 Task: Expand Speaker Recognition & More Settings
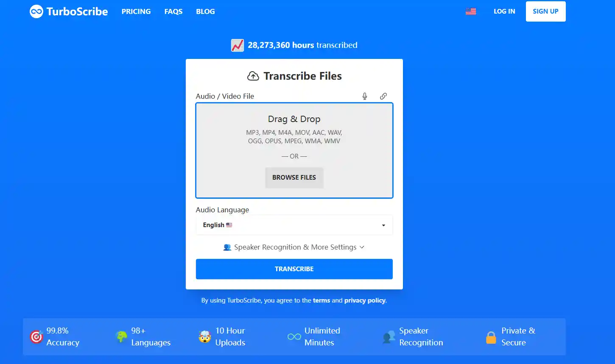tap(294, 247)
